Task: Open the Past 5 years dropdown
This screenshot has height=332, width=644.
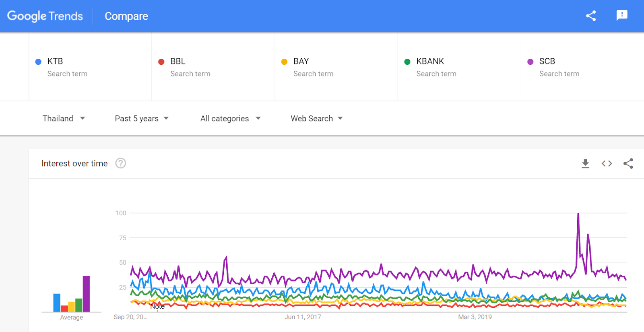Action: (x=142, y=118)
